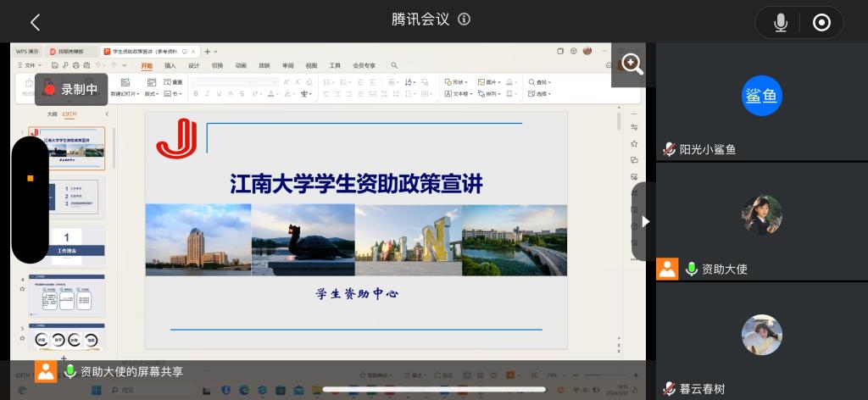
Task: Click the magnifier zoom-in icon on shared screen
Action: pyautogui.click(x=632, y=64)
